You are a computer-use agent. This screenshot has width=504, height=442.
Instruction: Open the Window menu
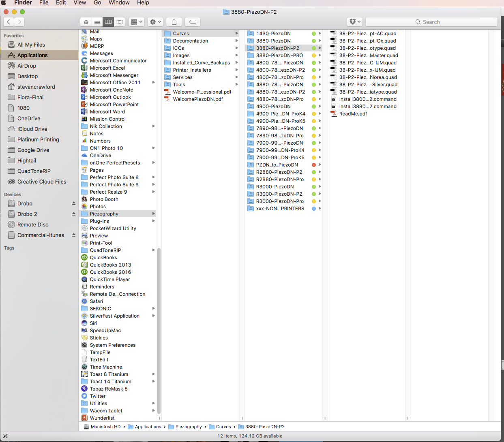click(119, 3)
